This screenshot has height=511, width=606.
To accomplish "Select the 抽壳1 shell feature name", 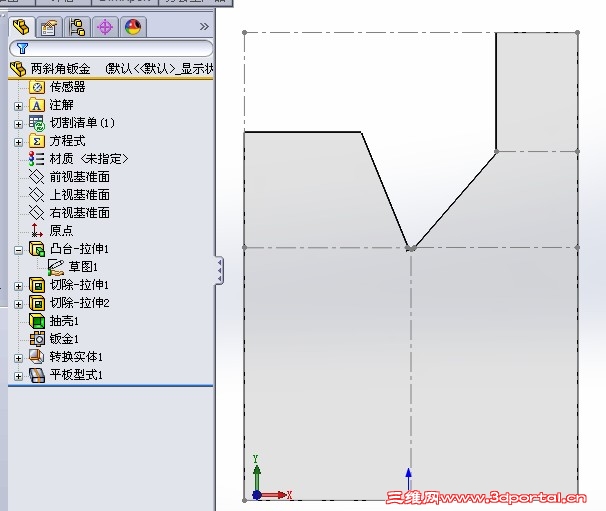I will [x=64, y=321].
